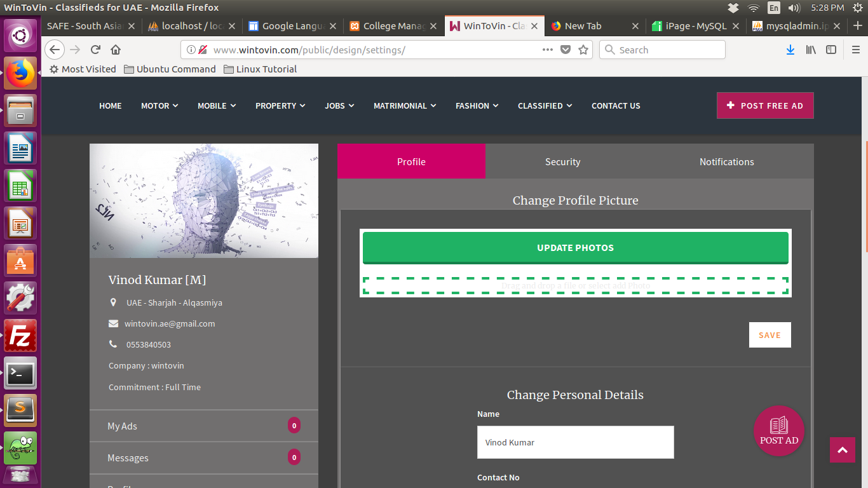Viewport: 868px width, 488px height.
Task: Open the volume indicator in the top panel
Action: coord(794,8)
